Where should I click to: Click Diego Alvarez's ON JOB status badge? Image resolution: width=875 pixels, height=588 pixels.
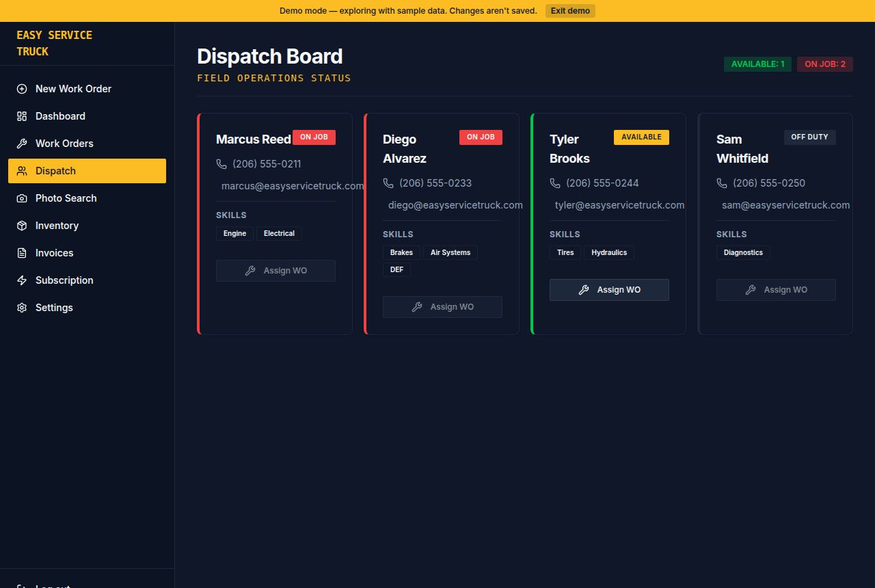click(481, 137)
